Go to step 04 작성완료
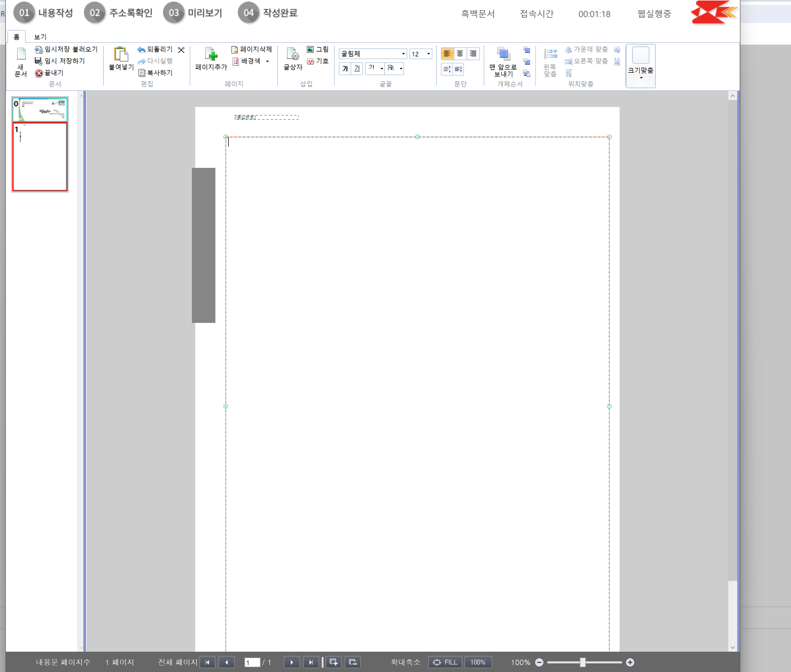The width and height of the screenshot is (791, 672). [268, 13]
